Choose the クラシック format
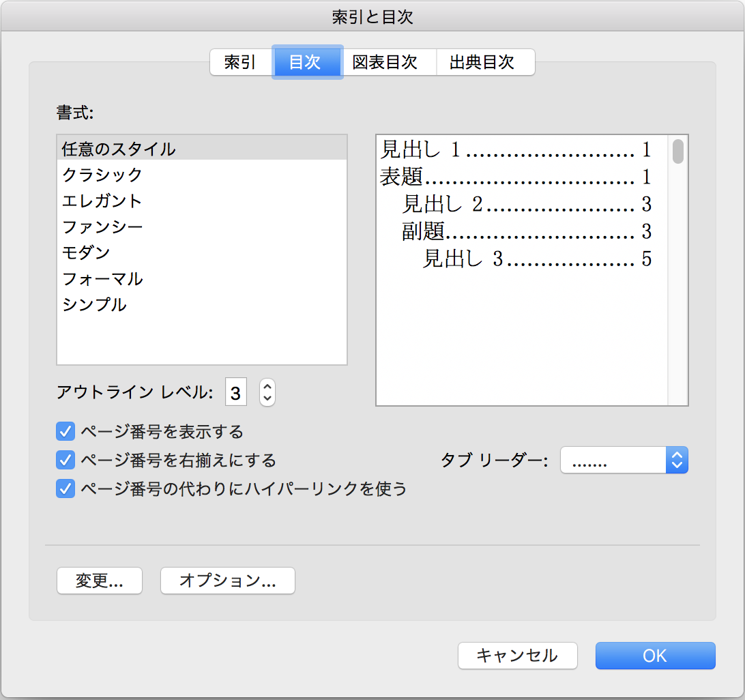Viewport: 745px width, 700px height. 102,175
